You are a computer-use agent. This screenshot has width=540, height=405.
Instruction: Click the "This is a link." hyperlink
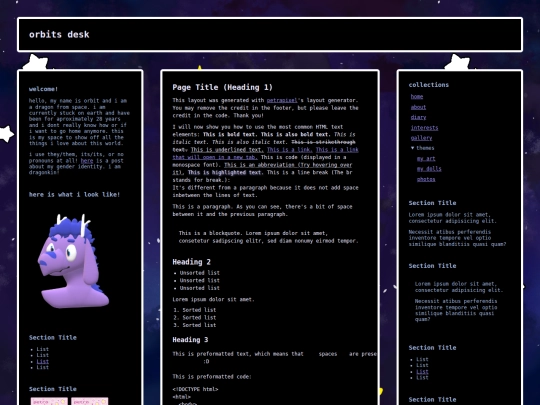290,149
